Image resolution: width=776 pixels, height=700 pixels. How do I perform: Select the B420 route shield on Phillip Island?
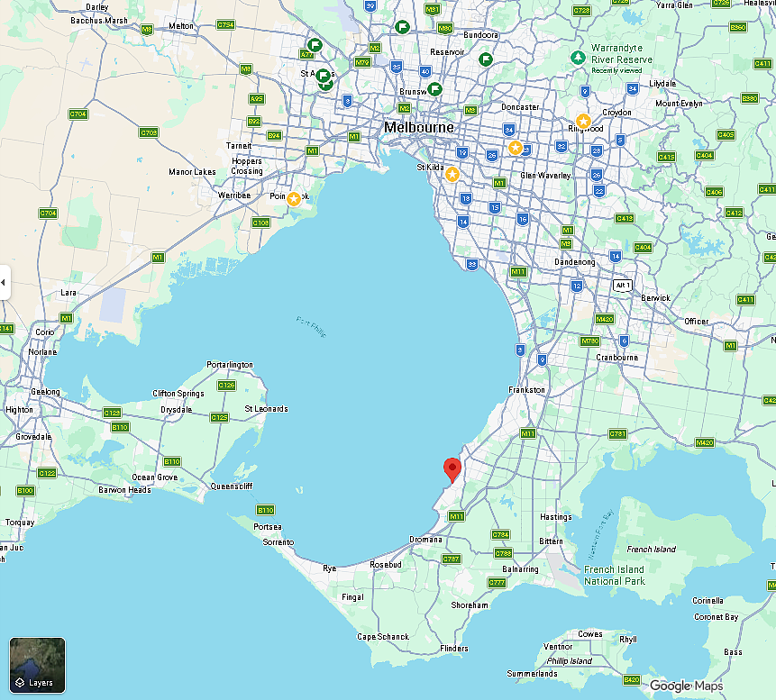point(632,679)
